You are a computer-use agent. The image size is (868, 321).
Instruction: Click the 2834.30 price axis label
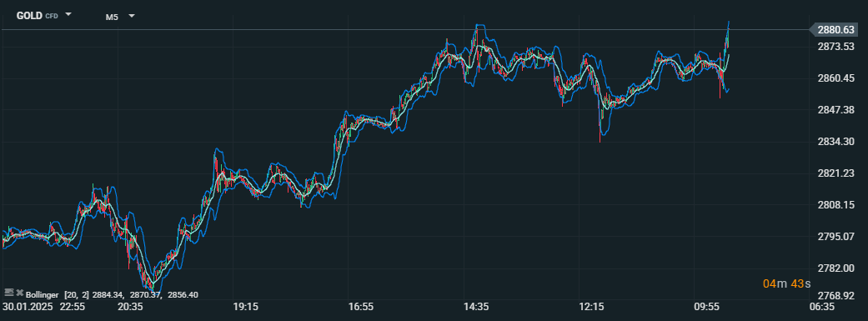(835, 142)
